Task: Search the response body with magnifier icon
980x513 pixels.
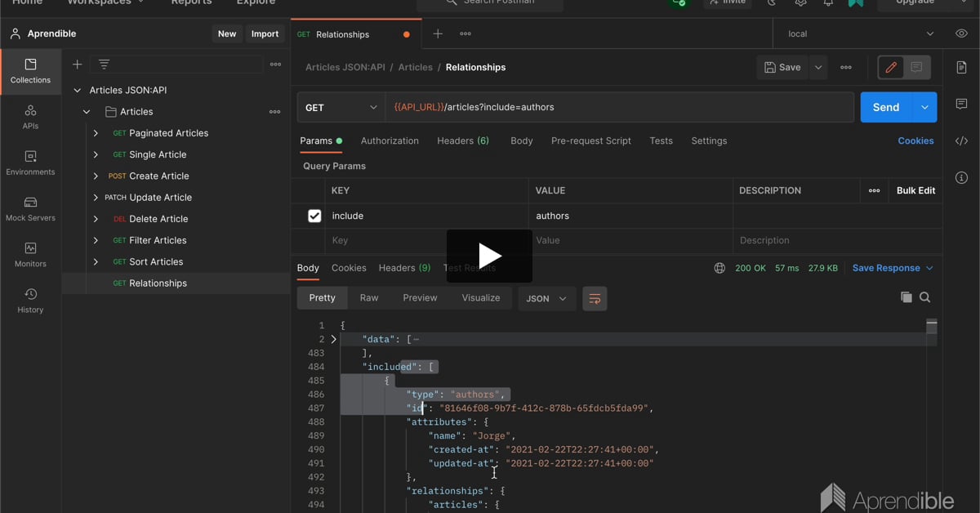Action: 924,297
